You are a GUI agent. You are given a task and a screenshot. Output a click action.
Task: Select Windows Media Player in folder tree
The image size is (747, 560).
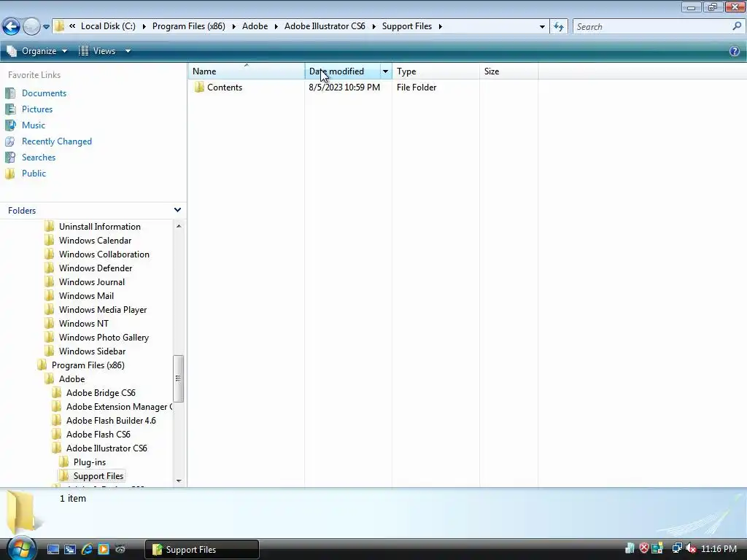[102, 309]
